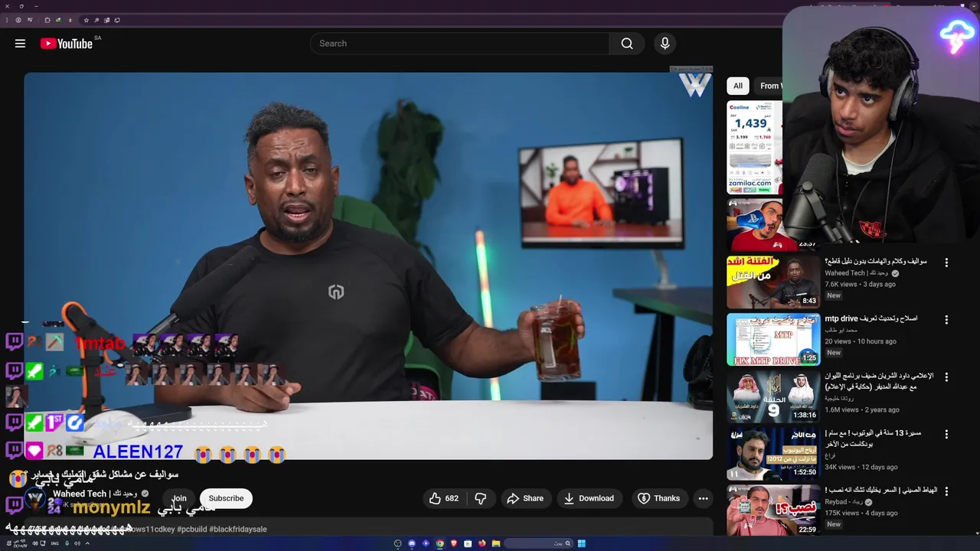Image resolution: width=980 pixels, height=551 pixels.
Task: Open OBS Studio from taskbar
Action: 397,543
